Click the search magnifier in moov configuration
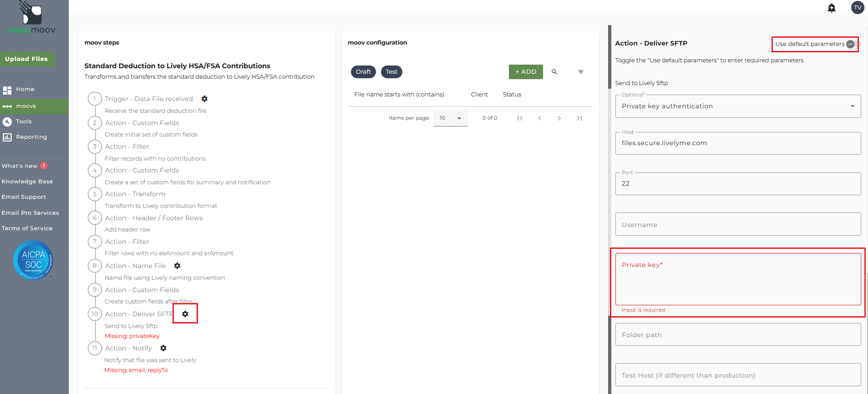 pyautogui.click(x=554, y=72)
